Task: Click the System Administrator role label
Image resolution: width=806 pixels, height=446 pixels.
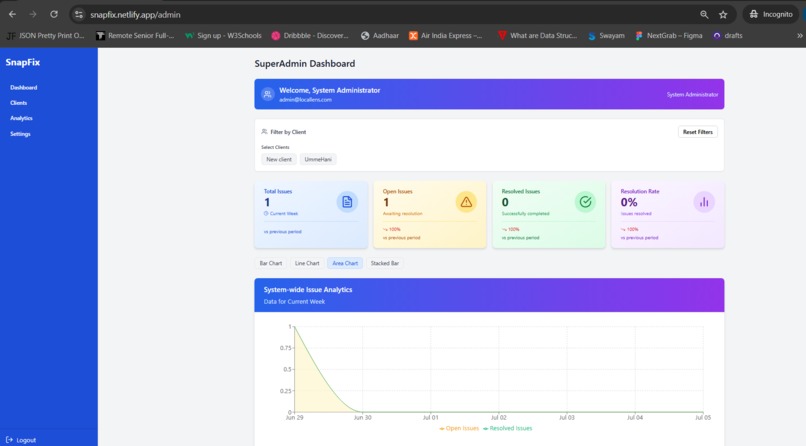Action: (x=692, y=95)
